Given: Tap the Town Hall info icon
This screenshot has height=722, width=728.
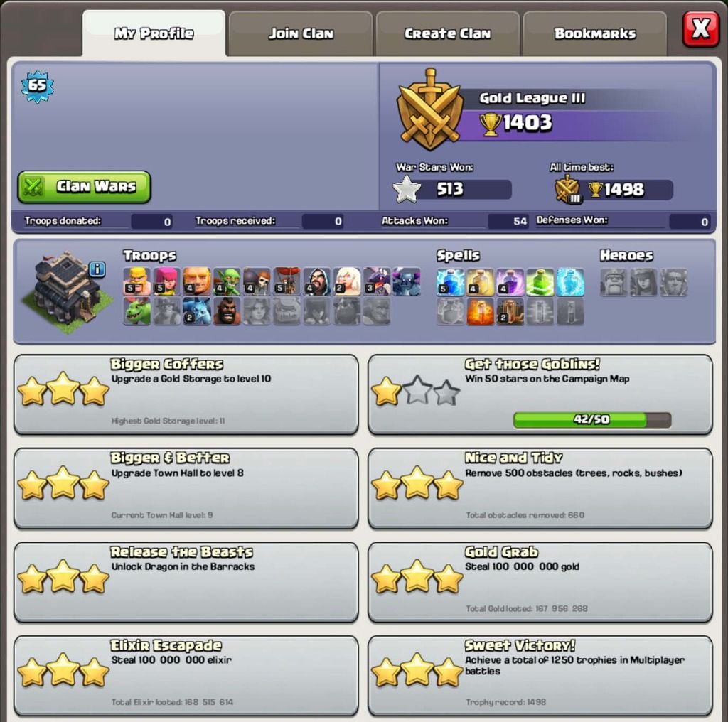Looking at the screenshot, I should [97, 269].
